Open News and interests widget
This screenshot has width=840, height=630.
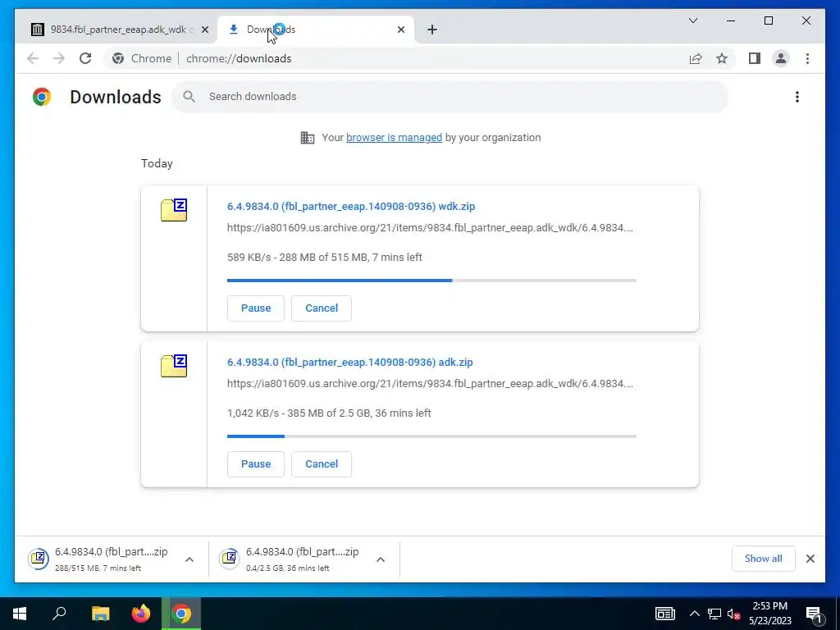coord(664,614)
